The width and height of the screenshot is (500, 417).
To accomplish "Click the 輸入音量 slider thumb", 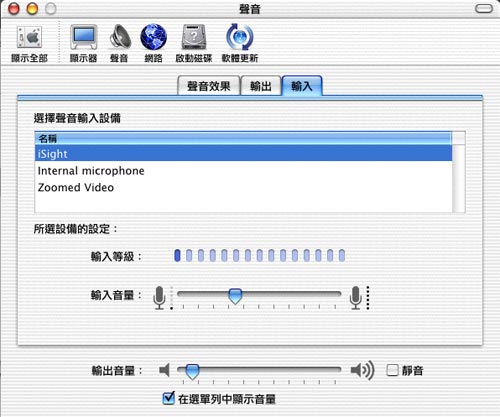I will (235, 296).
